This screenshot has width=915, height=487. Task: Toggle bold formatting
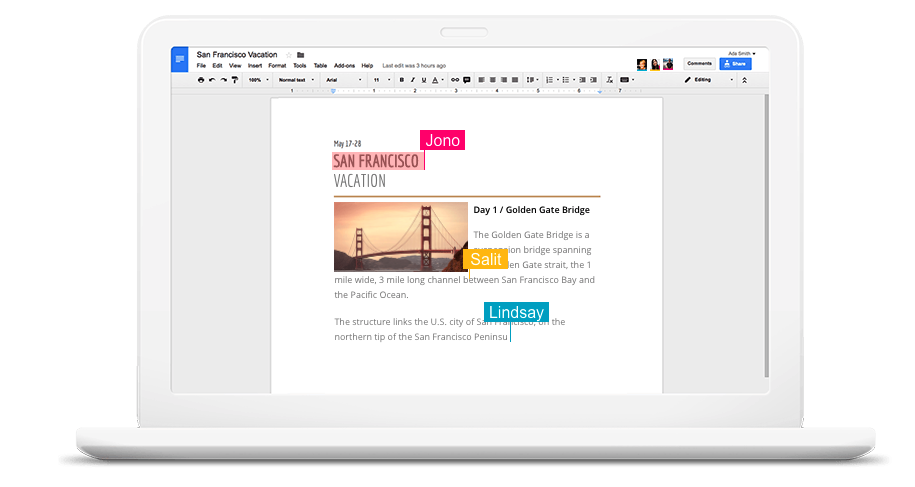[x=402, y=80]
